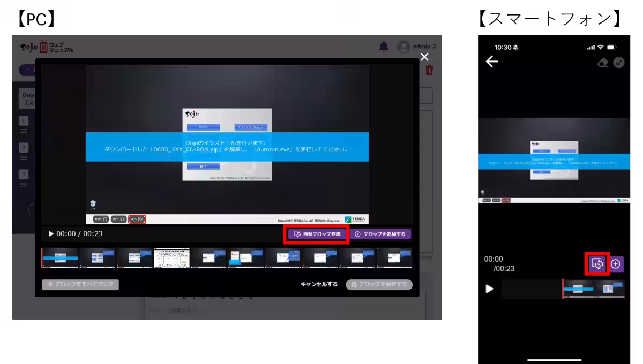This screenshot has width=643, height=364.
Task: Click the Dojo web manual logo
Action: tap(47, 47)
